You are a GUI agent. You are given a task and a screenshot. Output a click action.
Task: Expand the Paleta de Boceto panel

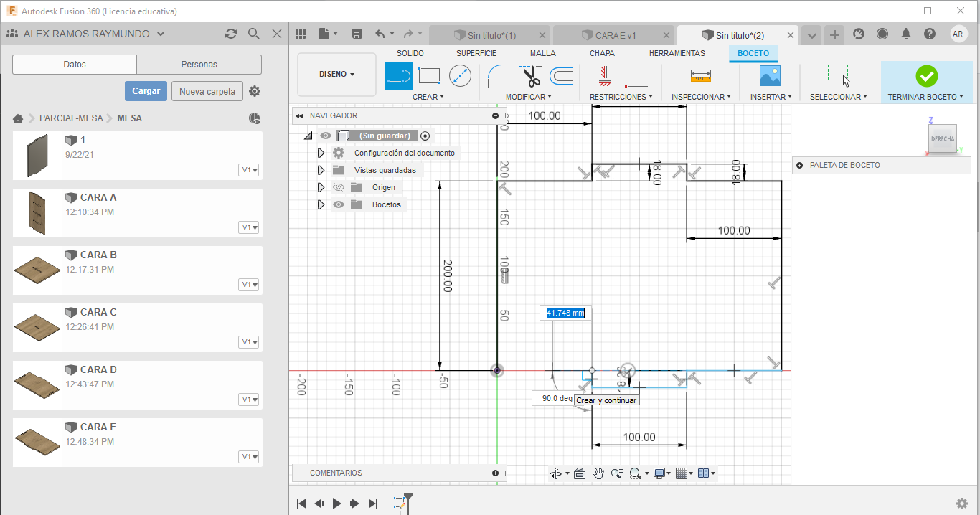(799, 165)
